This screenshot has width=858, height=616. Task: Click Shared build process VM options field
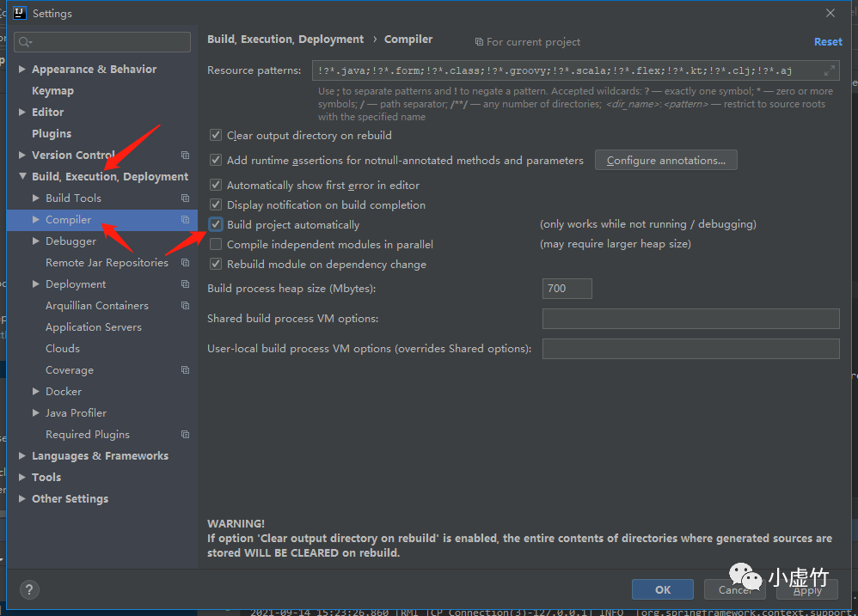[x=690, y=319]
